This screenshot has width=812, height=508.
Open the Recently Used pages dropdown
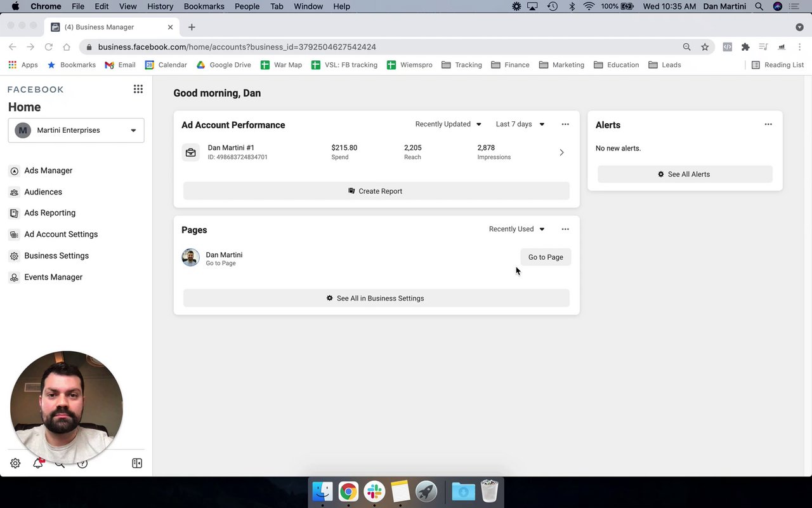click(x=517, y=229)
